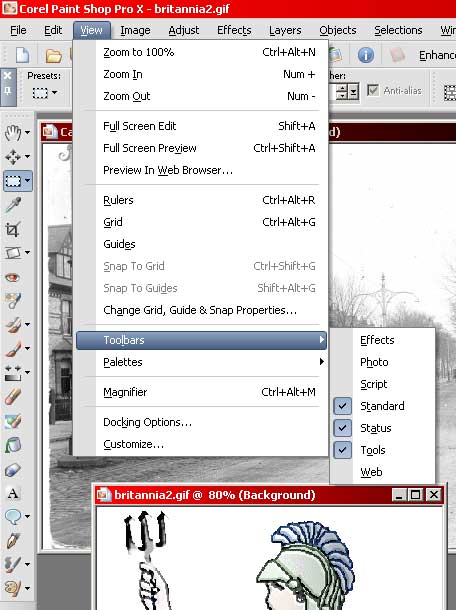This screenshot has width=456, height=610.
Task: Expand the Clone Brush flyout arrow
Action: (x=27, y=324)
